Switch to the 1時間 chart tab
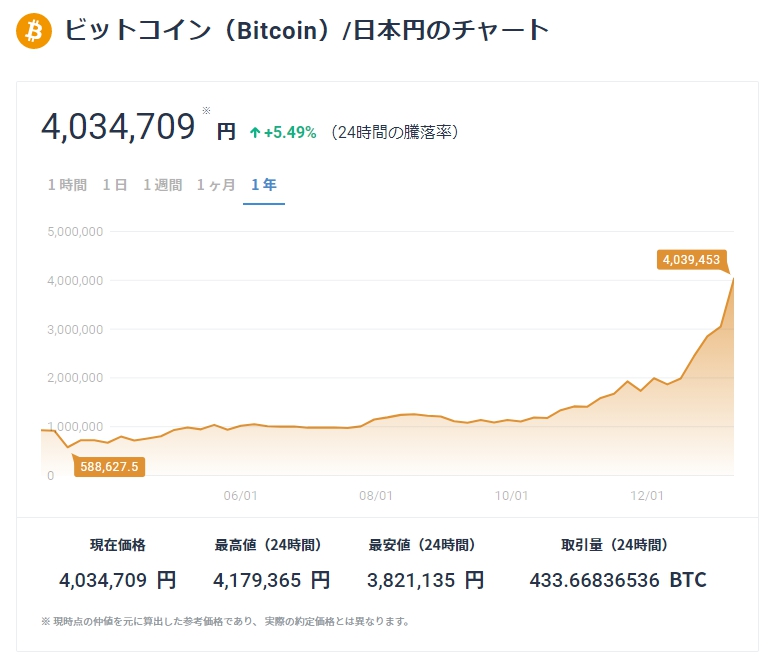The height and width of the screenshot is (662, 773). click(x=67, y=185)
